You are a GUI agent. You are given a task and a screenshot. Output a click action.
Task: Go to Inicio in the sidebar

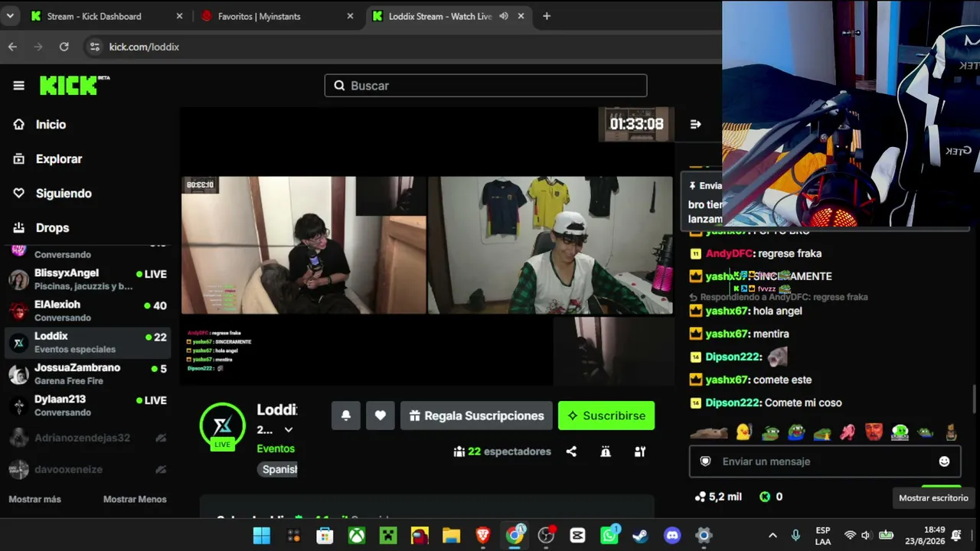coord(51,125)
